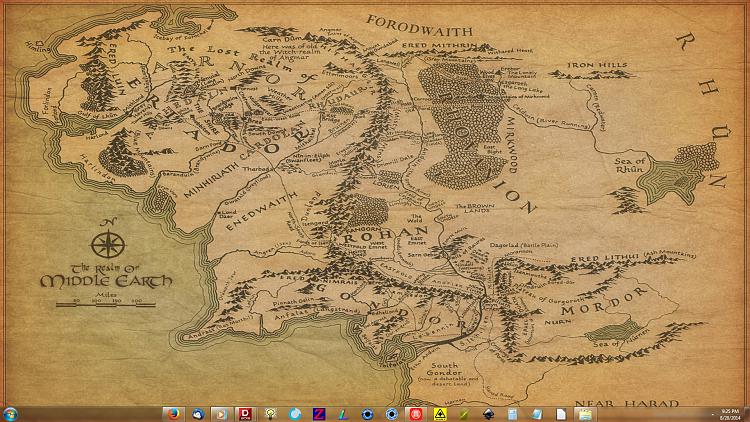Image resolution: width=750 pixels, height=422 pixels.
Task: Open the blue ring icon beside L icon
Action: pyautogui.click(x=367, y=414)
